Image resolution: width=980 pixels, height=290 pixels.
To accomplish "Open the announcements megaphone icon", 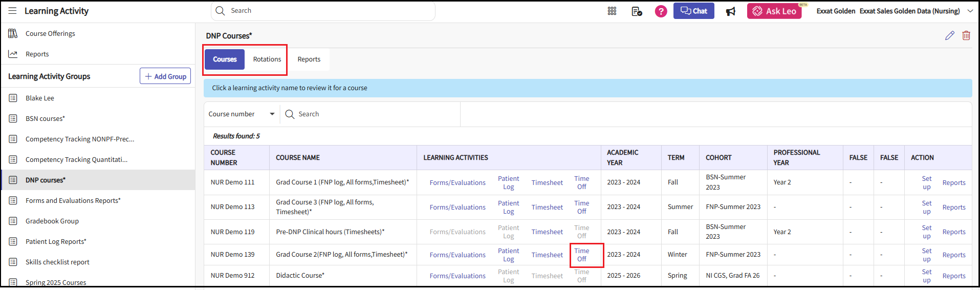I will pyautogui.click(x=731, y=11).
